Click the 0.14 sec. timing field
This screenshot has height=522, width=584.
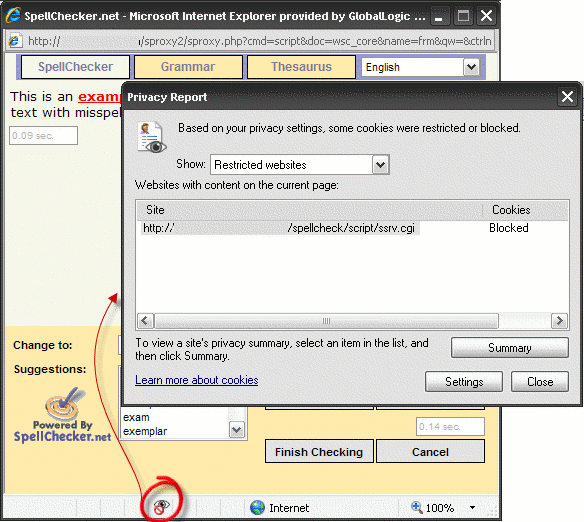[x=450, y=426]
